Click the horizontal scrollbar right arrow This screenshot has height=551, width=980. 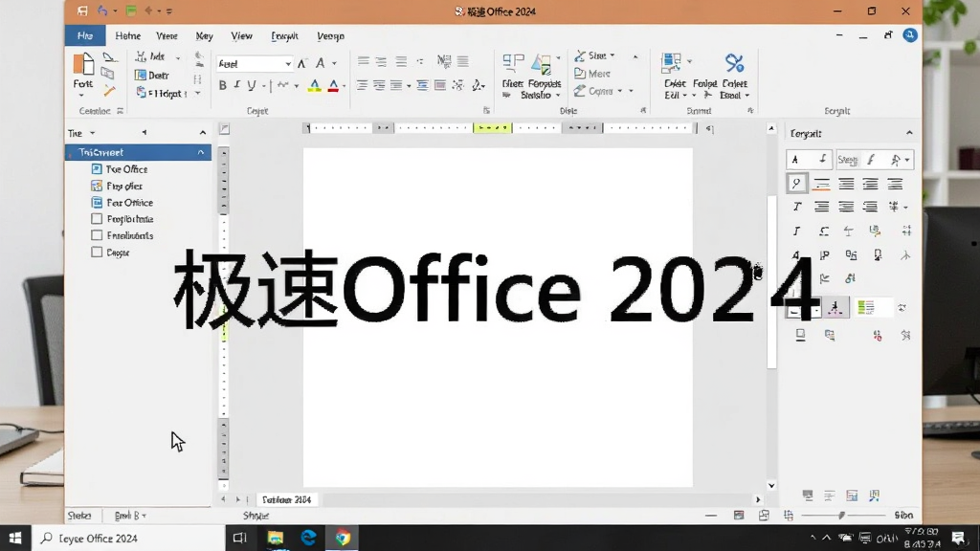click(x=758, y=499)
